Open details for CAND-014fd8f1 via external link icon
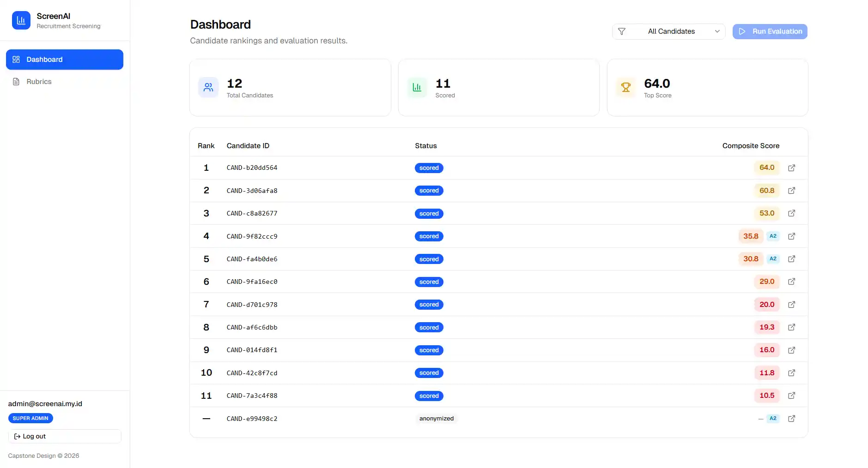This screenshot has width=868, height=468. pos(791,350)
